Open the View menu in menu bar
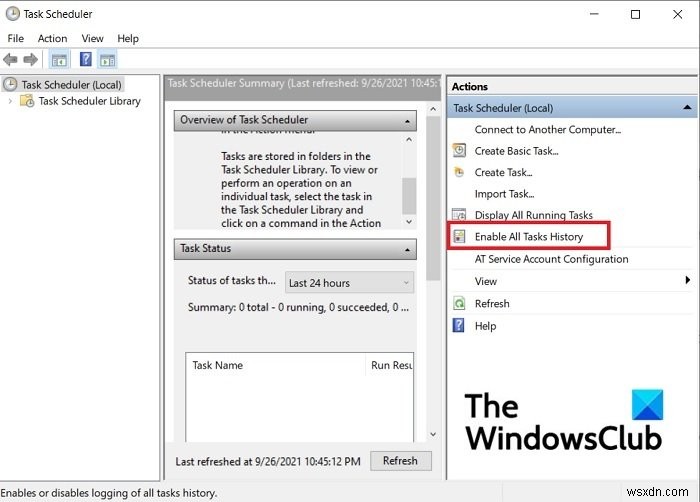 click(x=92, y=38)
